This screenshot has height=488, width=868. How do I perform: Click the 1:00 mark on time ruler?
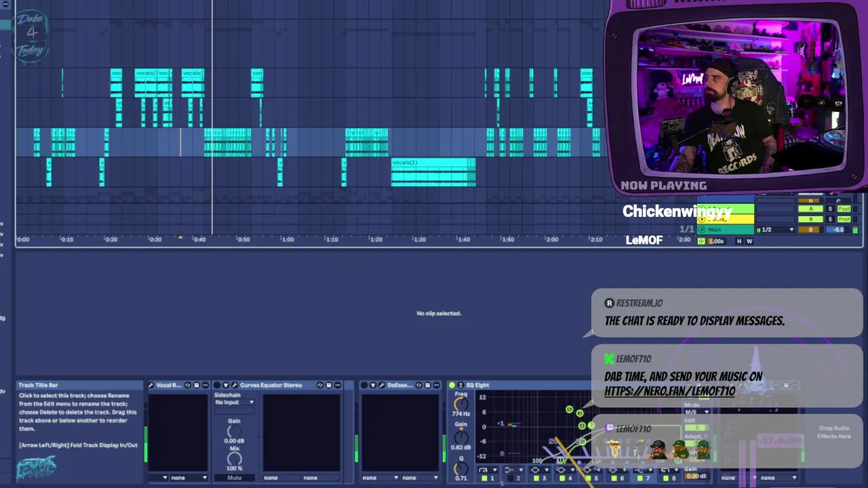[x=288, y=239]
